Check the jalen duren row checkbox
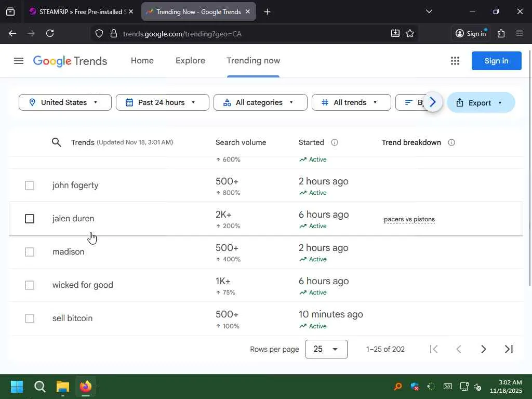The width and height of the screenshot is (532, 399). tap(30, 219)
